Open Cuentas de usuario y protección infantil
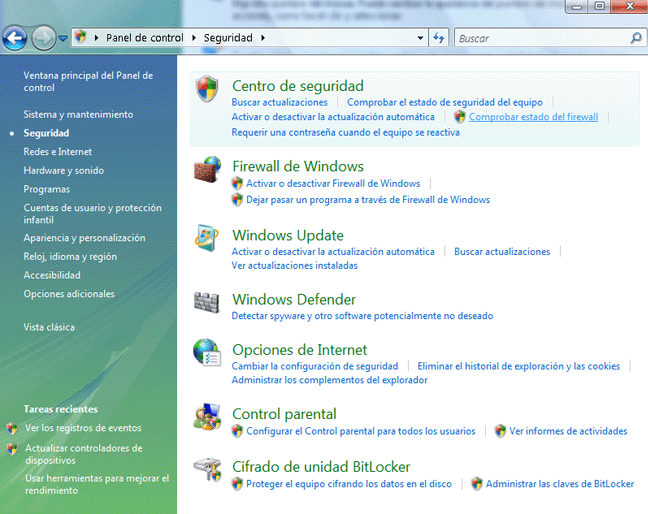 (93, 214)
